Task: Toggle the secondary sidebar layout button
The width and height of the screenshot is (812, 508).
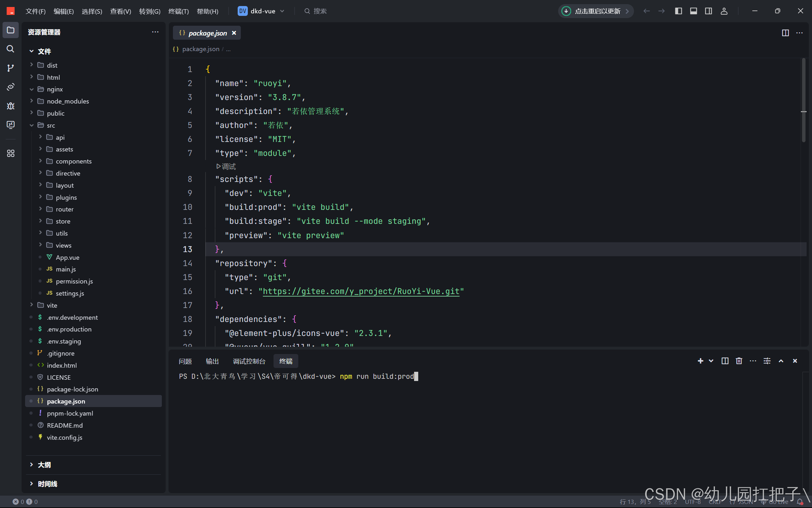Action: [x=708, y=11]
